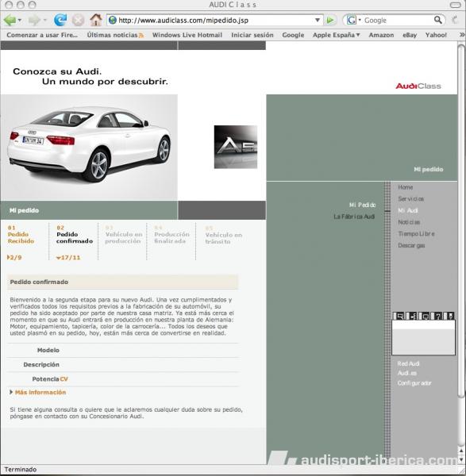The image size is (466, 476).
Task: Click the toolbar resize pill button in the title bar
Action: pos(455,5)
